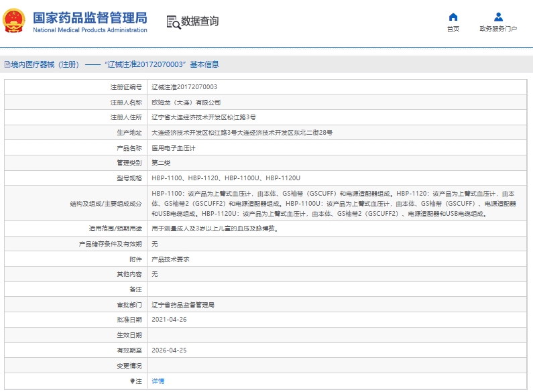Click 欧姆龙（大连）有限公司 value
The width and height of the screenshot is (533, 392).
click(186, 103)
